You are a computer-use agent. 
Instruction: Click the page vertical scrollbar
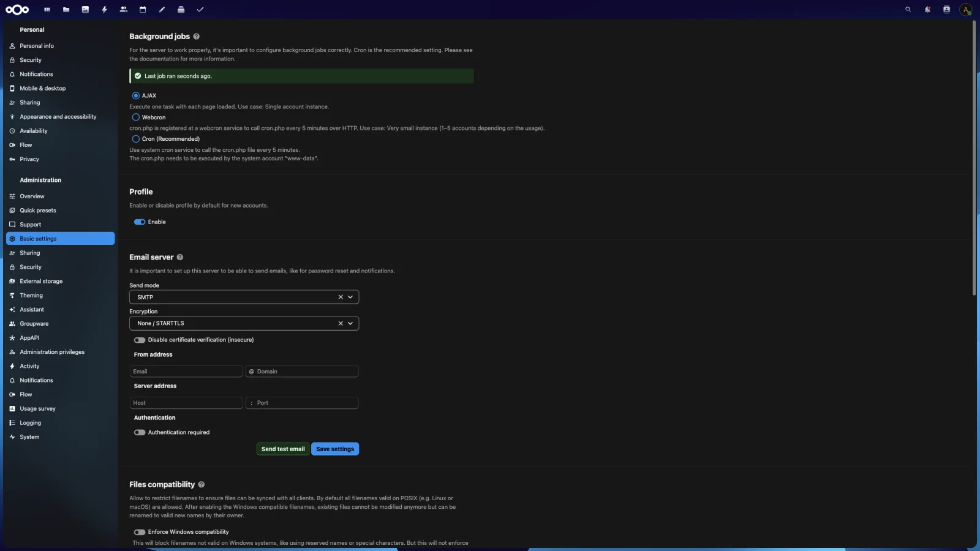(974, 159)
